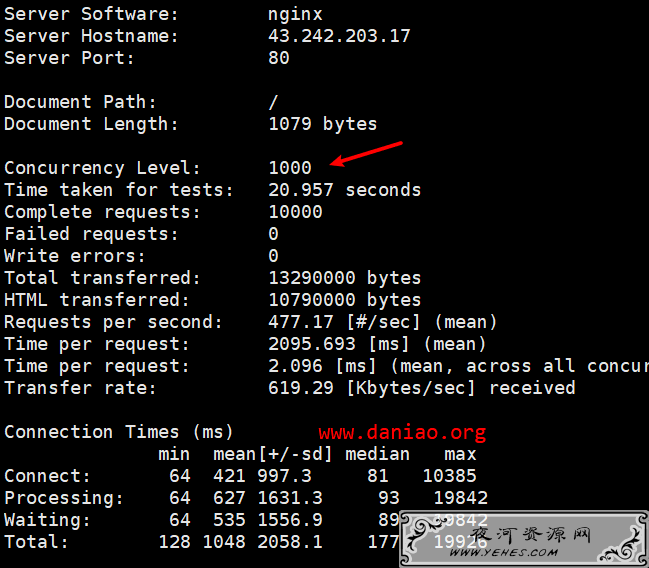Screen dimensions: 649x568
Task: Click the 'Connection Times (ms)' heading
Action: coord(118,432)
